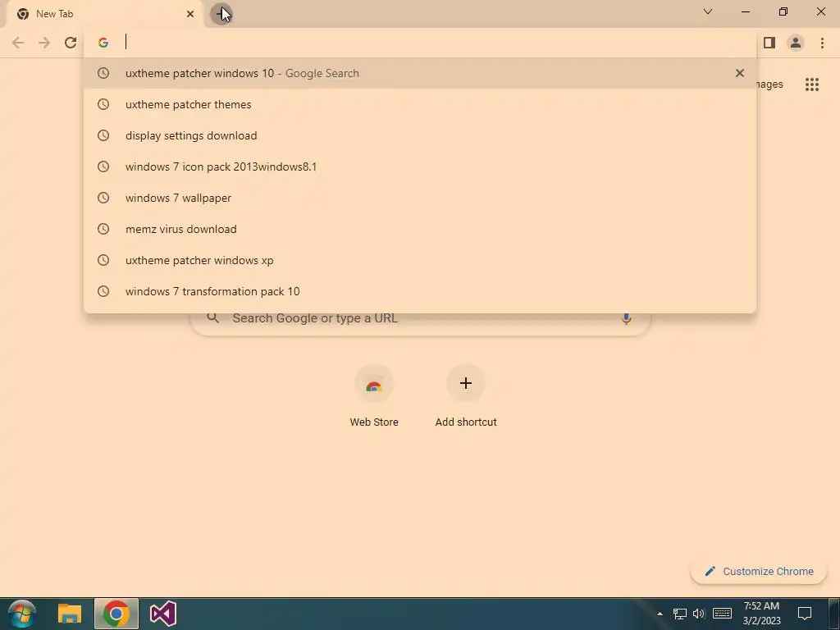Select 'uxtheme patcher themes' suggestion
Image resolution: width=840 pixels, height=630 pixels.
click(420, 104)
